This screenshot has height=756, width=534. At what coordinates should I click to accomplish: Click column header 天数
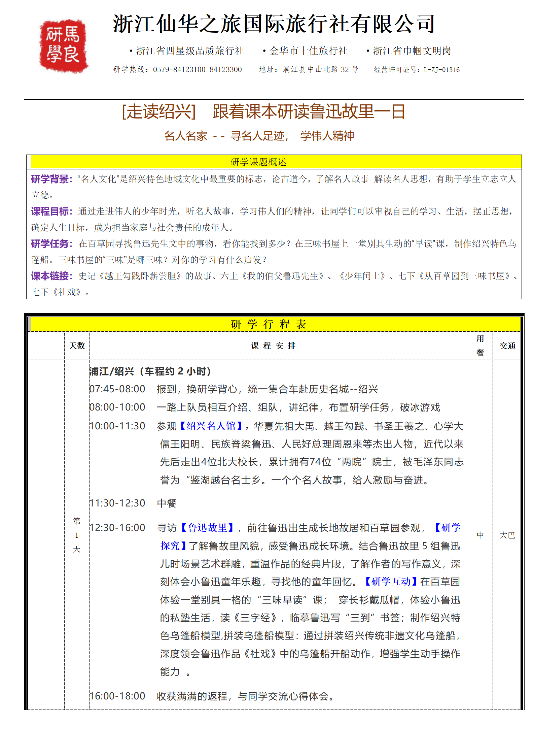click(x=77, y=346)
